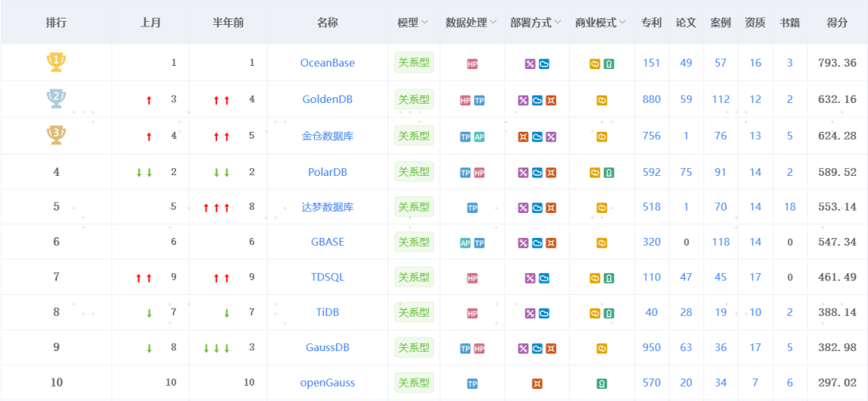The width and height of the screenshot is (868, 401).
Task: Open the OceanBase database link
Action: (328, 63)
